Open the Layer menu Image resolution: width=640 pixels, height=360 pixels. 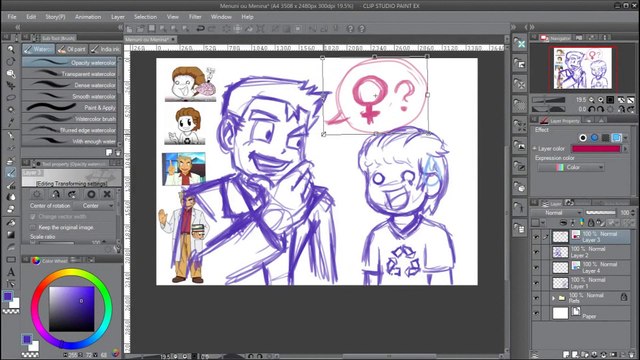(x=118, y=17)
